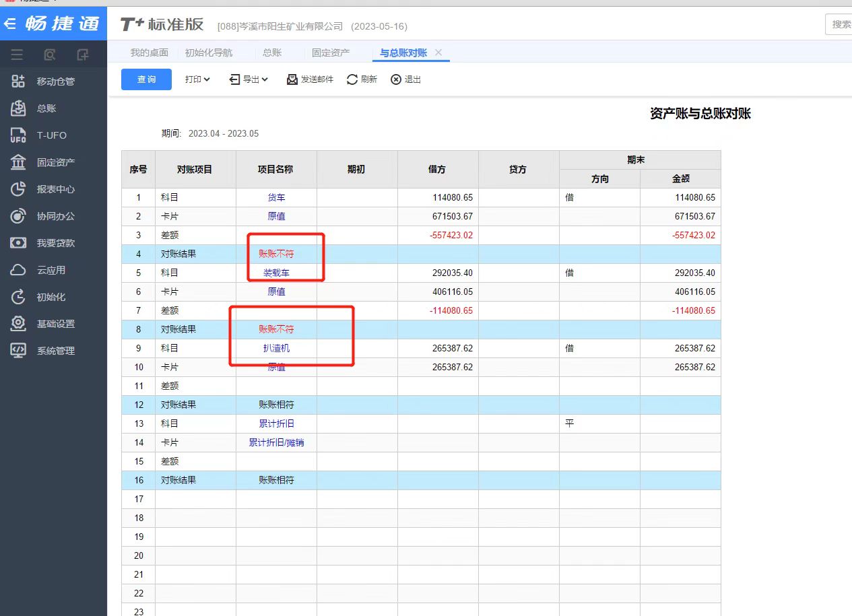The image size is (852, 616).
Task: Close the 与总账对账 tab
Action: [x=438, y=53]
